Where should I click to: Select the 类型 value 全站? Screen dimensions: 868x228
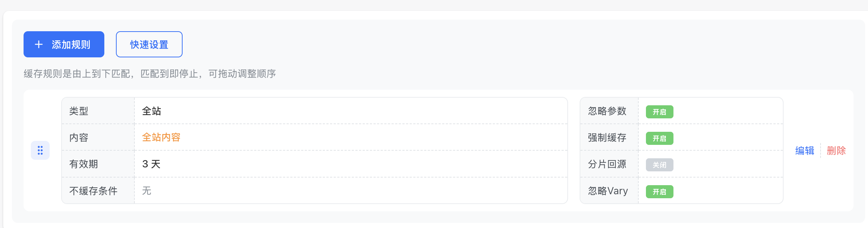[x=151, y=111]
